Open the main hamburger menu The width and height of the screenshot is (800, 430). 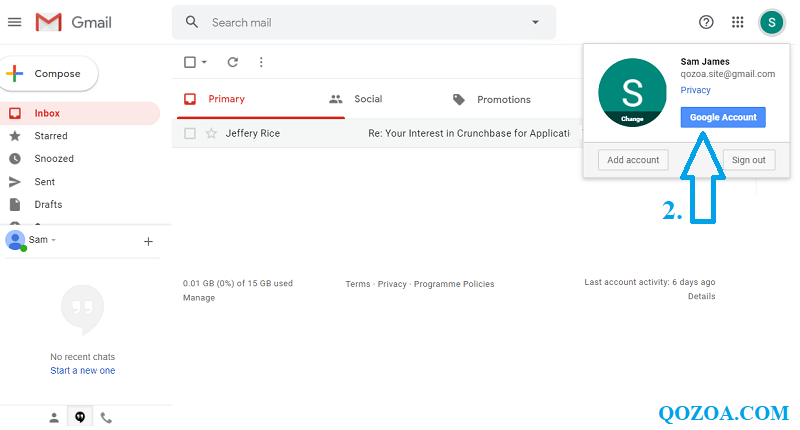15,22
